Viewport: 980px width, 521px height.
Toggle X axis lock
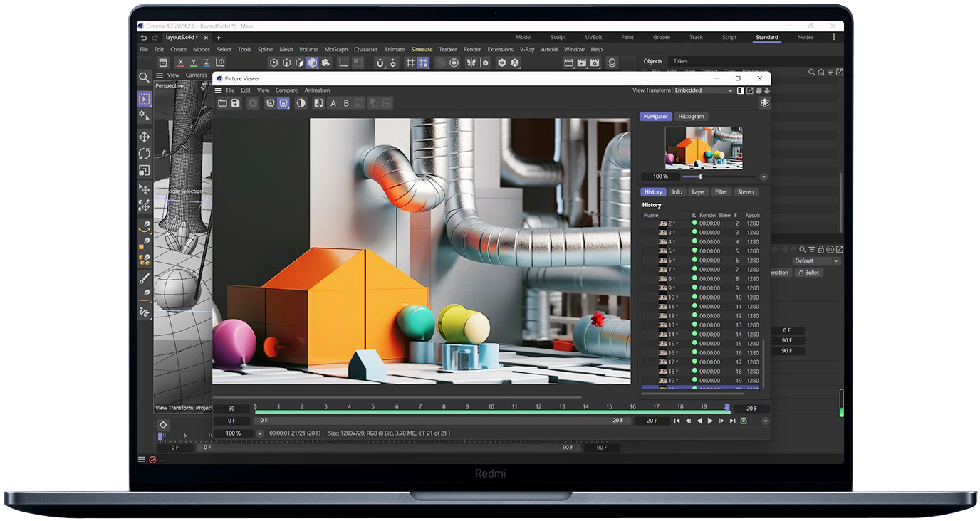181,63
